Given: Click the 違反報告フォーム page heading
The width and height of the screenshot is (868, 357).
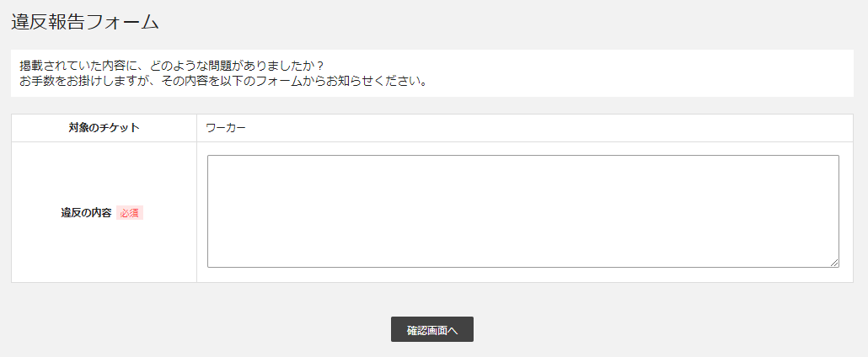Looking at the screenshot, I should pos(85,22).
